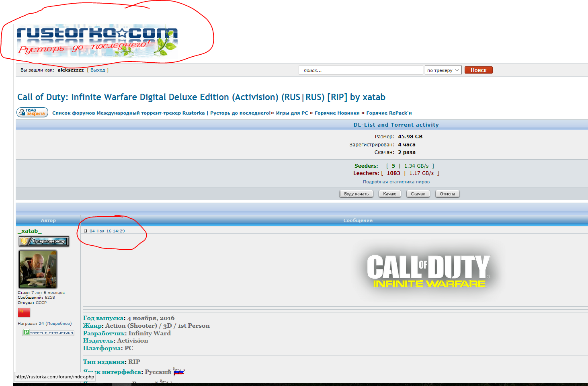Click the 'Год выпуска' release date line

(129, 318)
